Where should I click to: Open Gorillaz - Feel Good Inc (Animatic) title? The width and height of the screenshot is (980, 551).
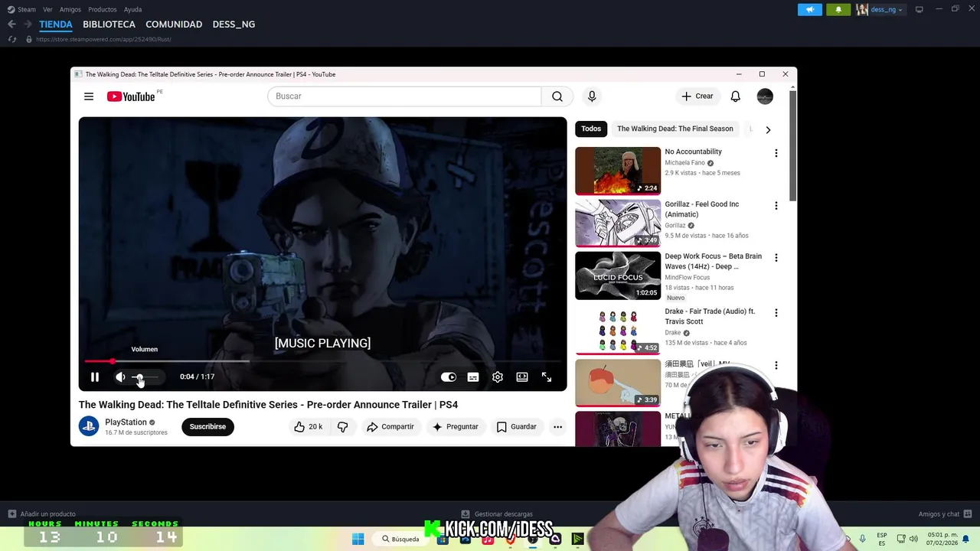pyautogui.click(x=702, y=209)
